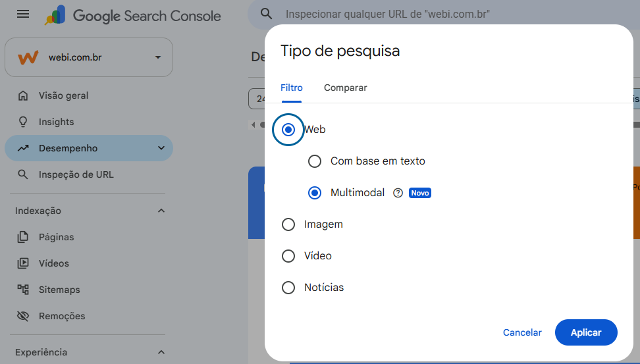This screenshot has width=640, height=364.
Task: Click the Inspeção de URL magnifier icon
Action: click(23, 174)
